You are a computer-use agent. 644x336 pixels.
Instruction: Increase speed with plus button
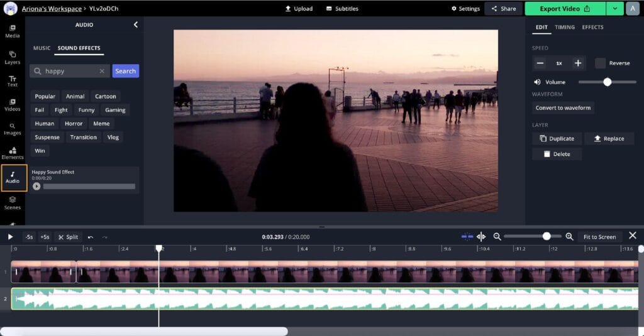(x=578, y=63)
